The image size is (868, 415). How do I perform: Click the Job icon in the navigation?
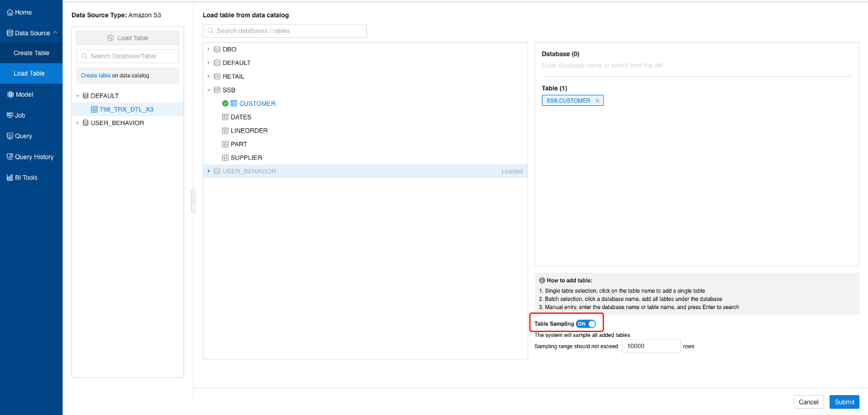tap(8, 115)
